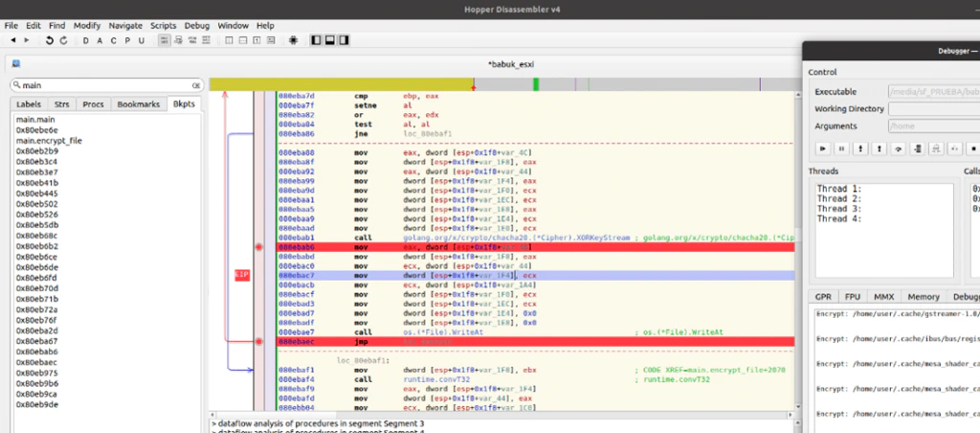980x433 pixels.
Task: Open the Scripts menu
Action: pos(163,26)
